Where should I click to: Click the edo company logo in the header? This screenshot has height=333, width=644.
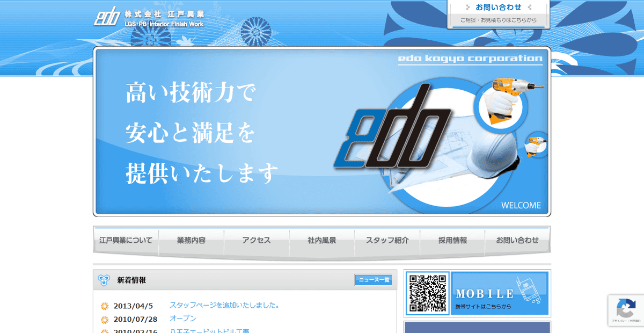(108, 17)
